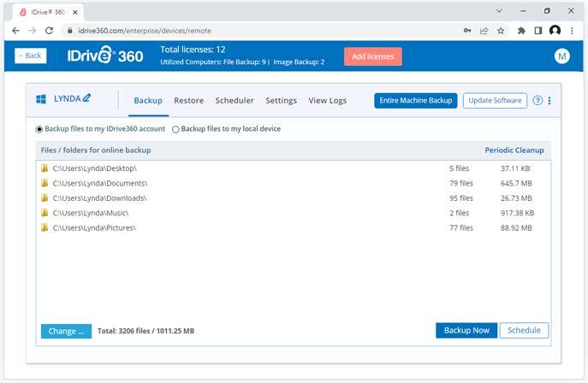Click the Change button

[66, 331]
